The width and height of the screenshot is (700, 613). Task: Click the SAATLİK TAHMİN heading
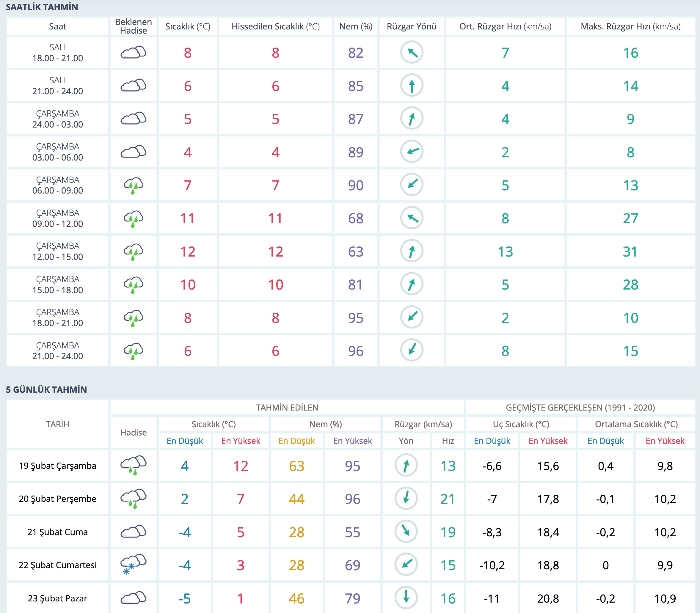coord(42,7)
